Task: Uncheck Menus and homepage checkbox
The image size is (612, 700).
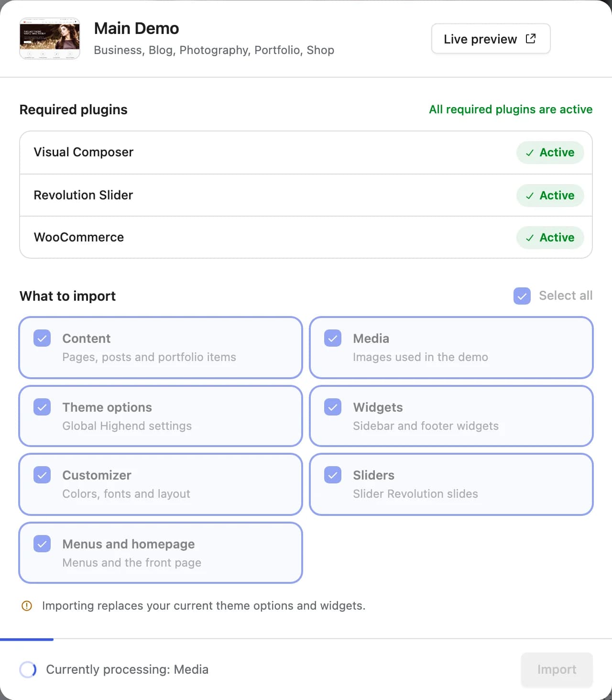Action: tap(42, 544)
